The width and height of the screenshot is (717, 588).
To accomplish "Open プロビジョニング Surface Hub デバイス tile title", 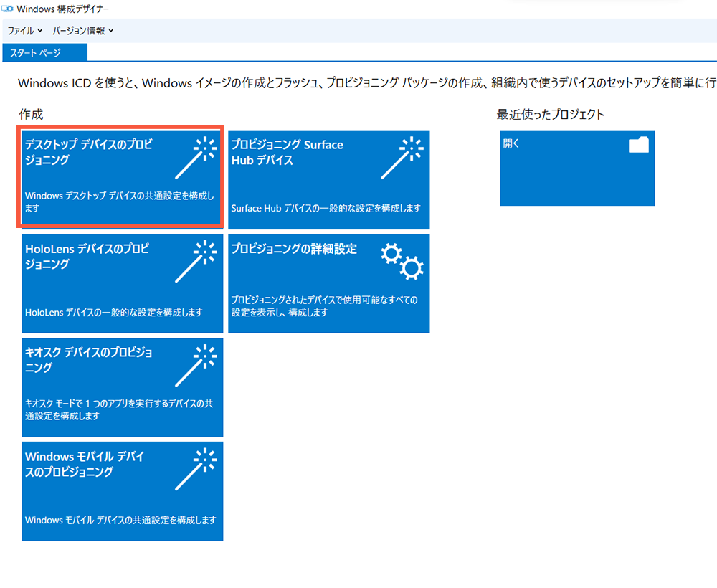I will pyautogui.click(x=288, y=152).
